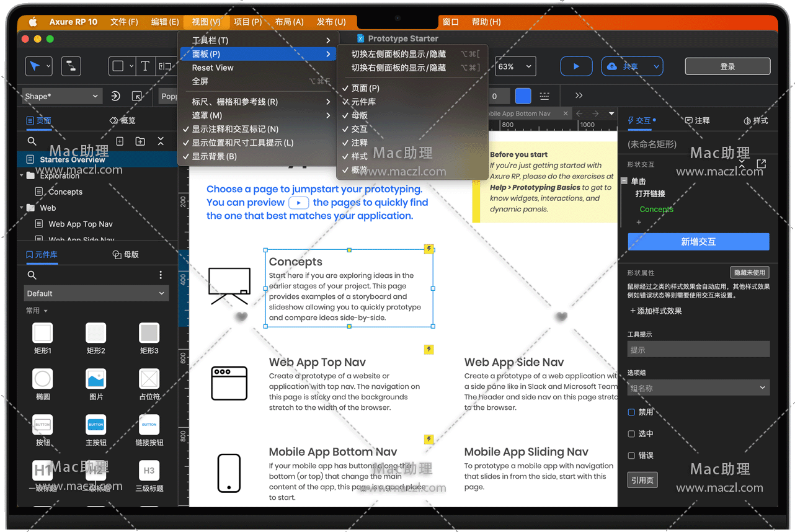Click the collapse-all icon in pages panel

click(161, 141)
